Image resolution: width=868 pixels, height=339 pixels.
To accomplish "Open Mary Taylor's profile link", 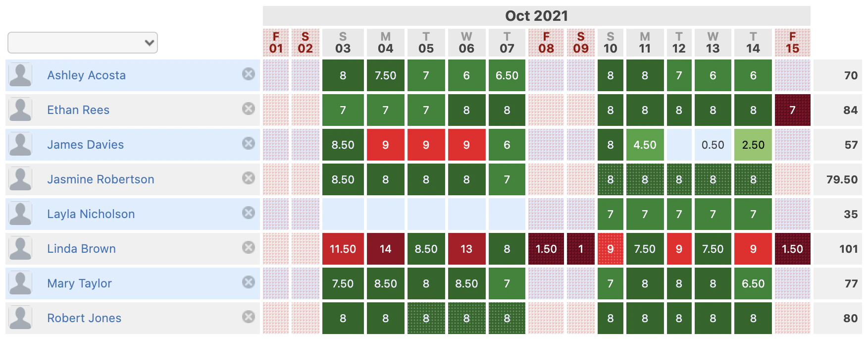I will (x=79, y=283).
